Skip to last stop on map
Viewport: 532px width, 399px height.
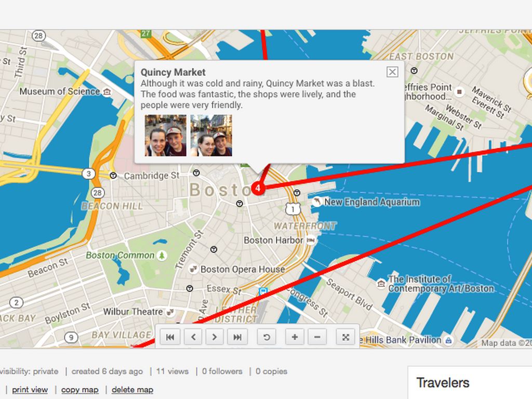click(237, 337)
